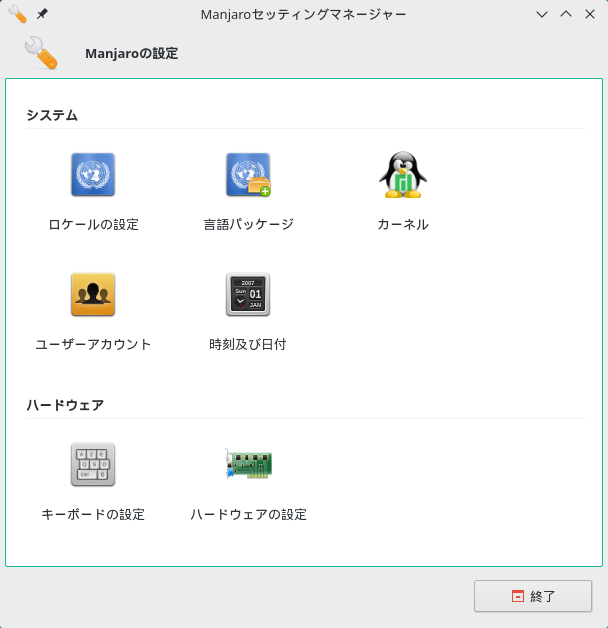Open the 時刻及び日付 calendar clock icon

pos(248,294)
